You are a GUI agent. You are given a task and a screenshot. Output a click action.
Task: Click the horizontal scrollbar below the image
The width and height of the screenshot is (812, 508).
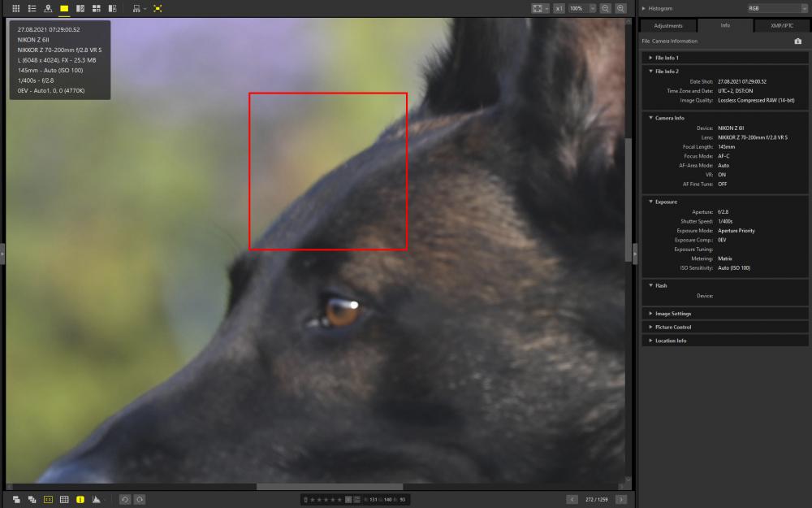point(330,487)
